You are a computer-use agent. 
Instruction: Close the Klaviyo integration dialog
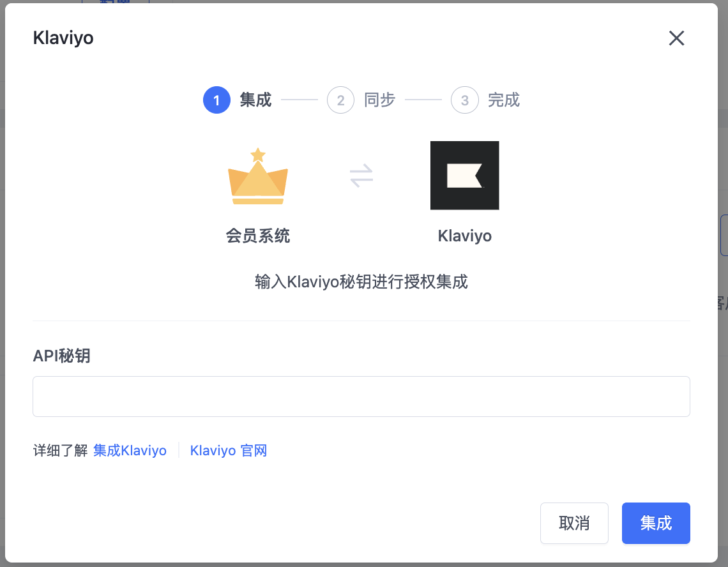(x=676, y=38)
